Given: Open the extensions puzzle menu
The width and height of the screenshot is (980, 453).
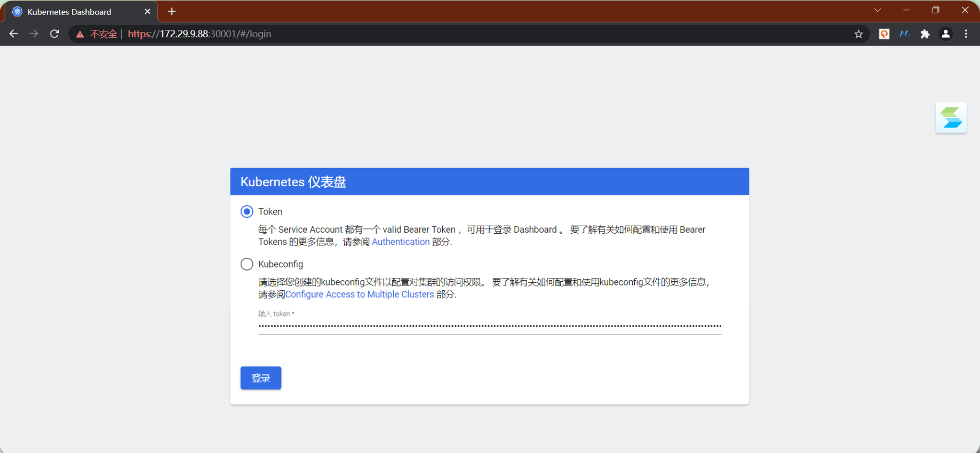Looking at the screenshot, I should pyautogui.click(x=925, y=34).
